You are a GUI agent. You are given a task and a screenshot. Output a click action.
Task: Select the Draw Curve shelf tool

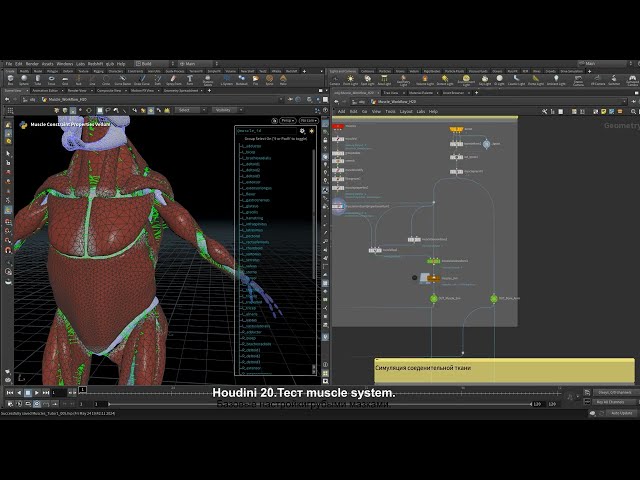[x=142, y=80]
